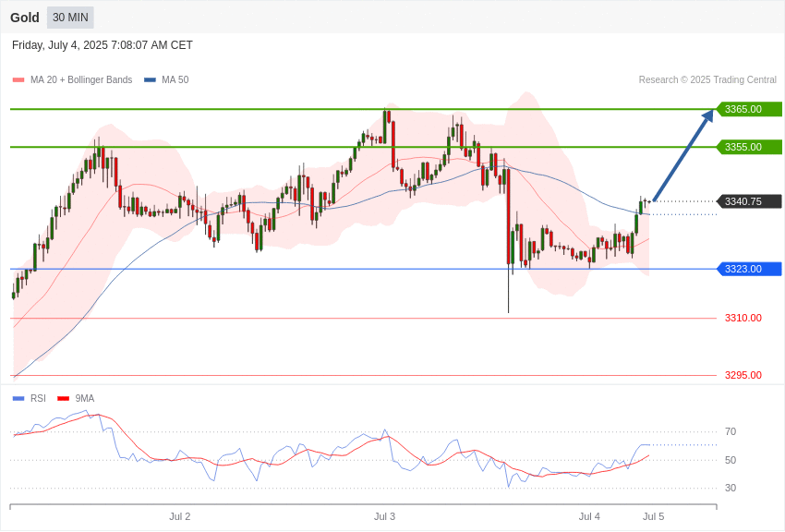This screenshot has width=785, height=532.
Task: Click the Jul 4 date axis label
Action: (589, 516)
